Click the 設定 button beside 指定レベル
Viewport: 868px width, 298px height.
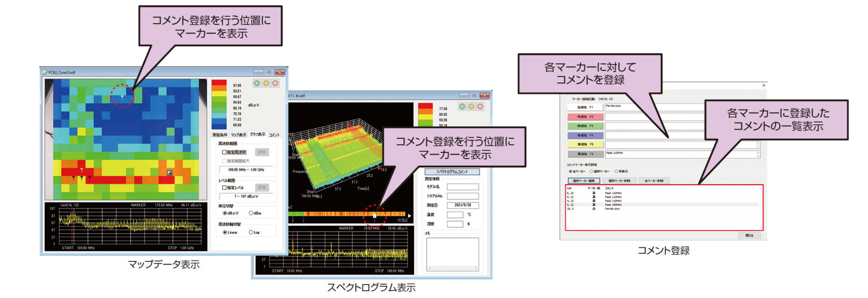[x=262, y=187]
